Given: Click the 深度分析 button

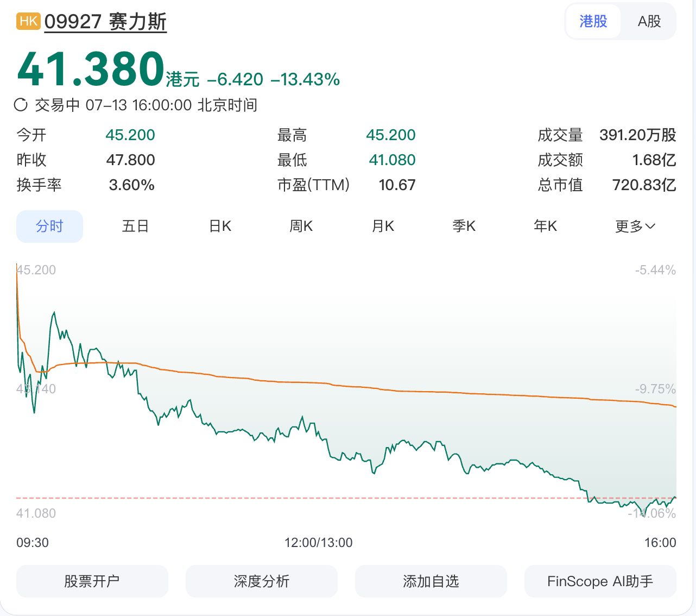Looking at the screenshot, I should pos(262,581).
